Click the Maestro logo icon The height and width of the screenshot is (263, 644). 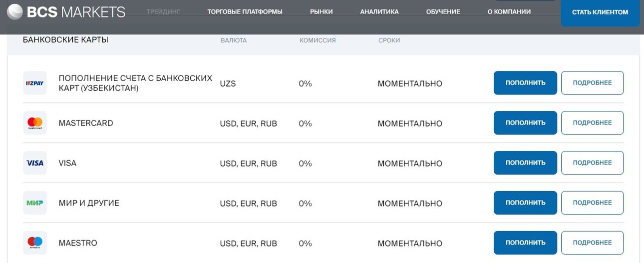(35, 243)
